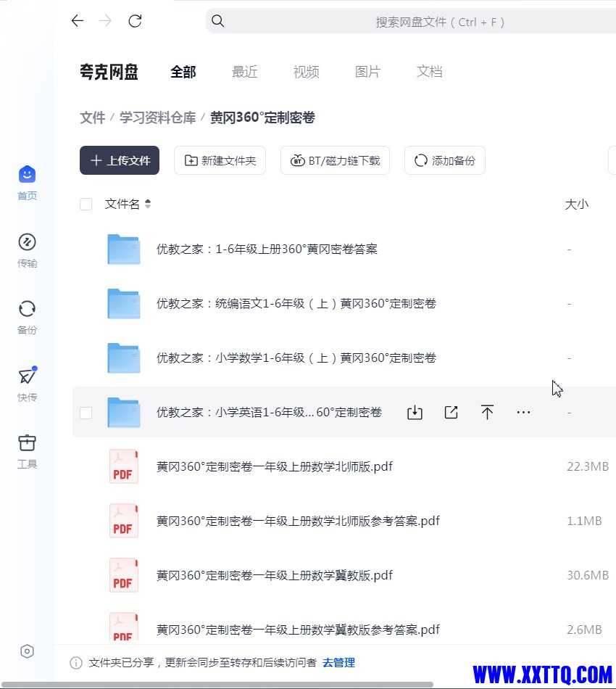Click the 22.3MB size value
This screenshot has width=616, height=689.
tap(588, 466)
